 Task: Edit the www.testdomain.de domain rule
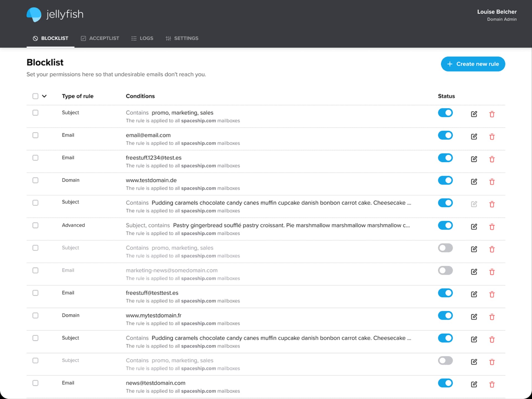[x=474, y=181]
